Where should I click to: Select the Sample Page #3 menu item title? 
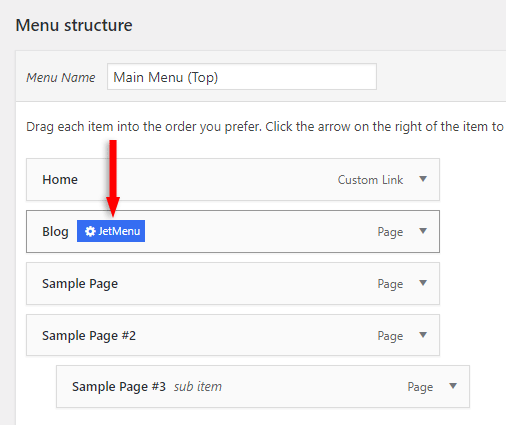(x=119, y=387)
